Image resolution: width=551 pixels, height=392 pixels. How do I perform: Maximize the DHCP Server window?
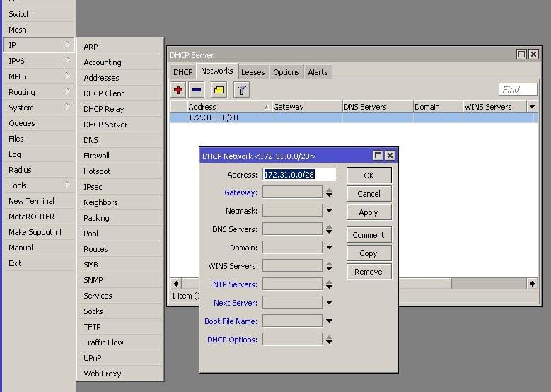coord(521,54)
